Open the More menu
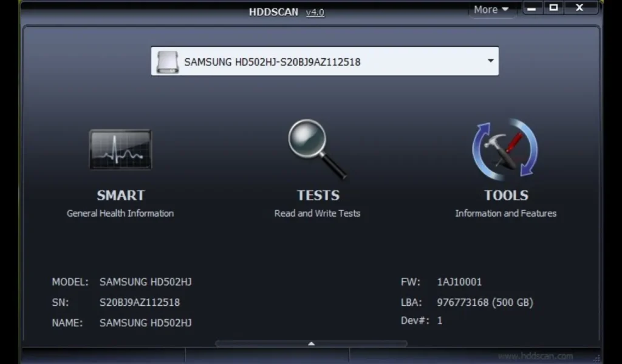The height and width of the screenshot is (364, 622). coord(491,10)
